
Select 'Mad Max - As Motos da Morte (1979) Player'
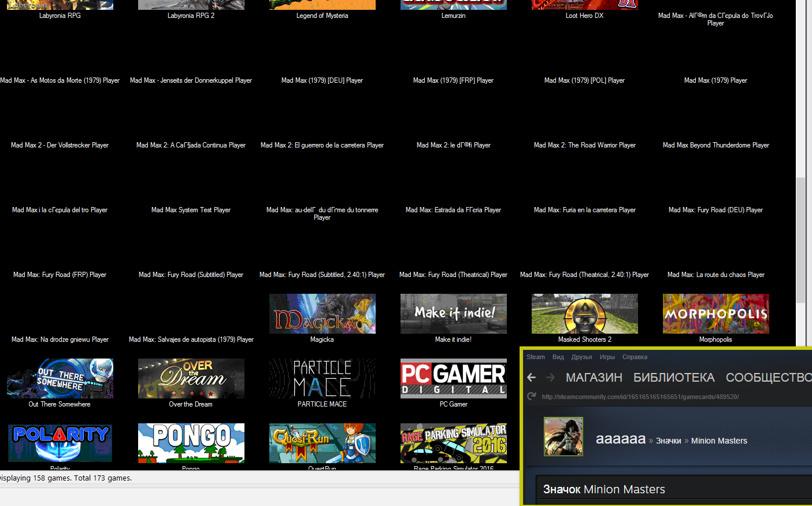[x=60, y=80]
